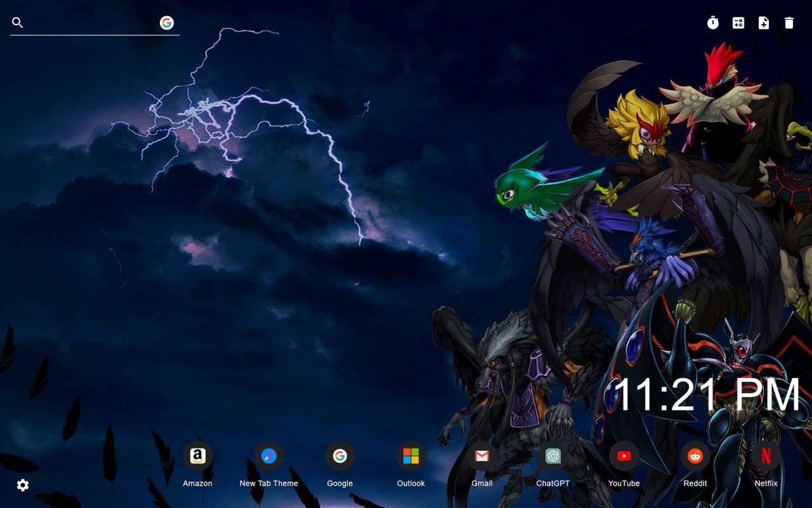Click the Gmail label text
Screen dimensions: 812x508
482,483
